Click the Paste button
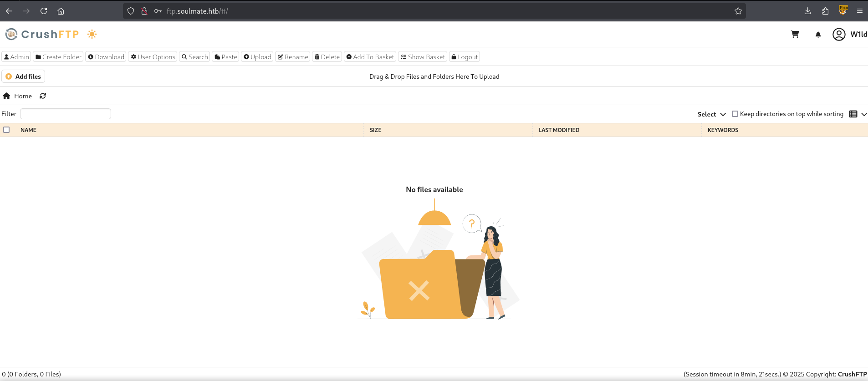The height and width of the screenshot is (381, 868). tap(225, 57)
